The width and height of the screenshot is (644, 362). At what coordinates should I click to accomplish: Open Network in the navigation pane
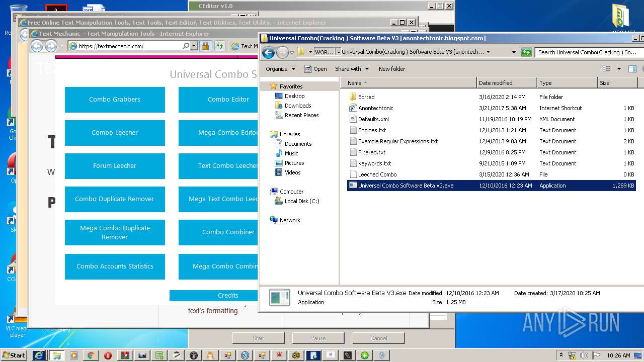[x=290, y=220]
